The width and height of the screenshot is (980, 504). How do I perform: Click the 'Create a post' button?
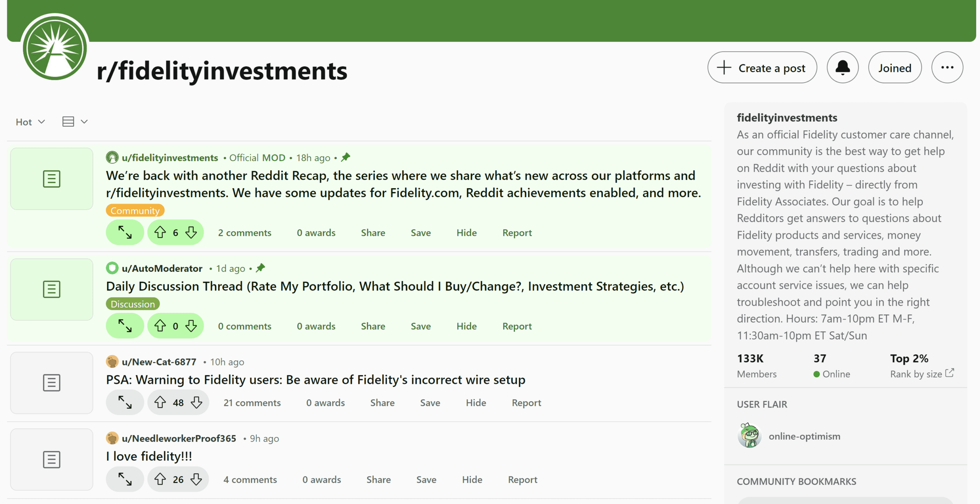tap(761, 67)
